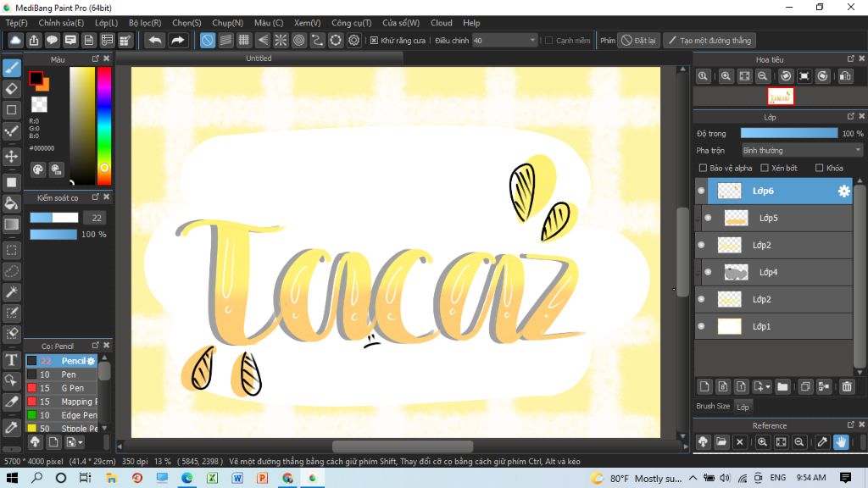
Task: Click Tạo một đường thẳng button
Action: click(x=710, y=41)
